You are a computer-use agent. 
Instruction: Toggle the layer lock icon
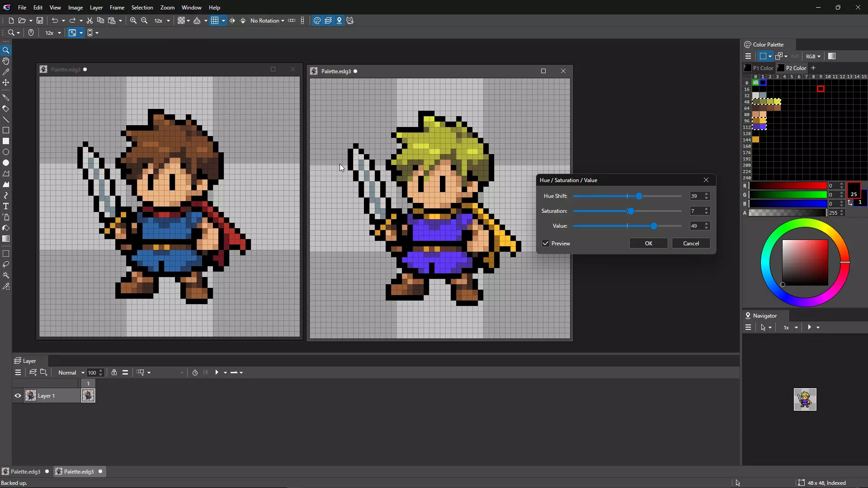coord(114,373)
